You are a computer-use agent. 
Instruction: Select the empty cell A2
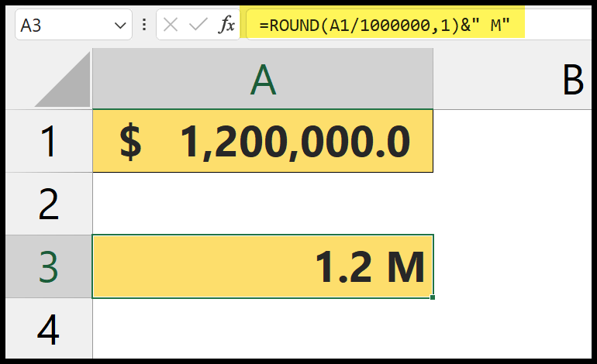coord(262,203)
